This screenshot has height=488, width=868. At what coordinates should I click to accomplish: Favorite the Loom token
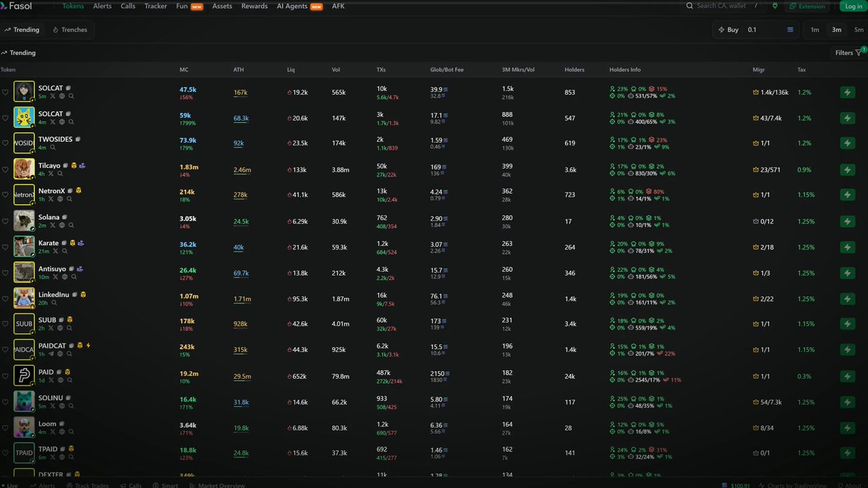pos(5,428)
